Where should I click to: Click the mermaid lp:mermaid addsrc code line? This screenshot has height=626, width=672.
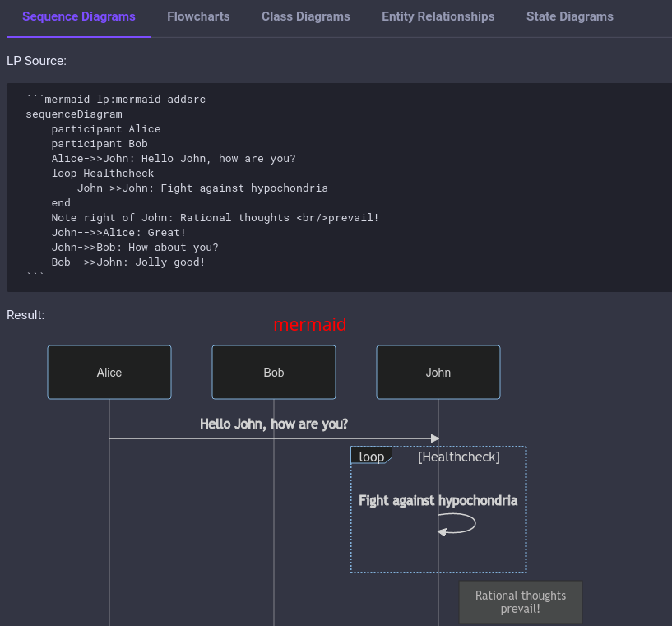(x=116, y=100)
